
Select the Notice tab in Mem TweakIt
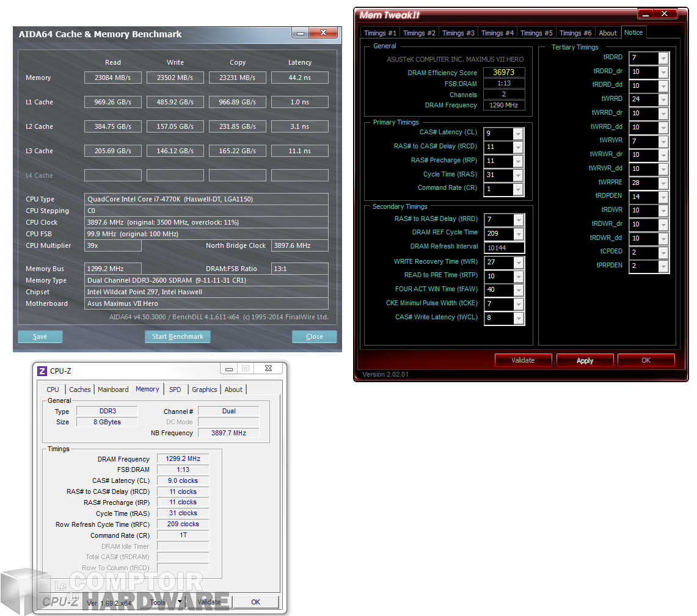[x=633, y=32]
